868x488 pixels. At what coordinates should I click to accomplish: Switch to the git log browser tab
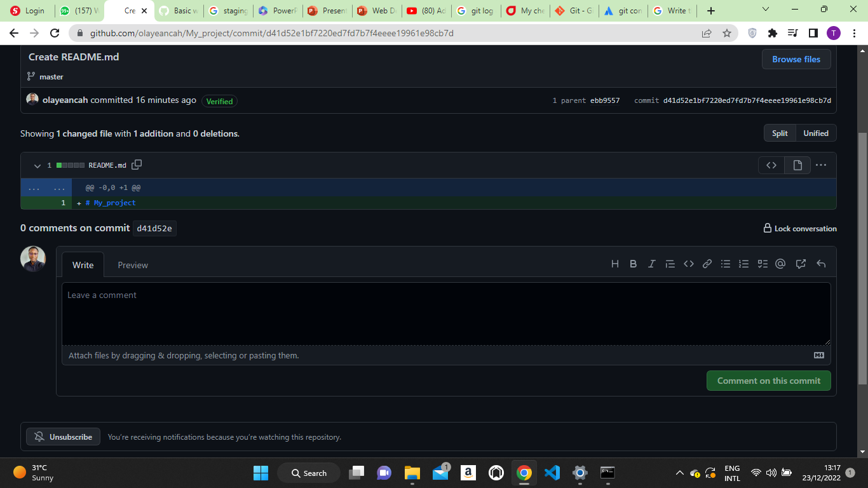pyautogui.click(x=475, y=11)
